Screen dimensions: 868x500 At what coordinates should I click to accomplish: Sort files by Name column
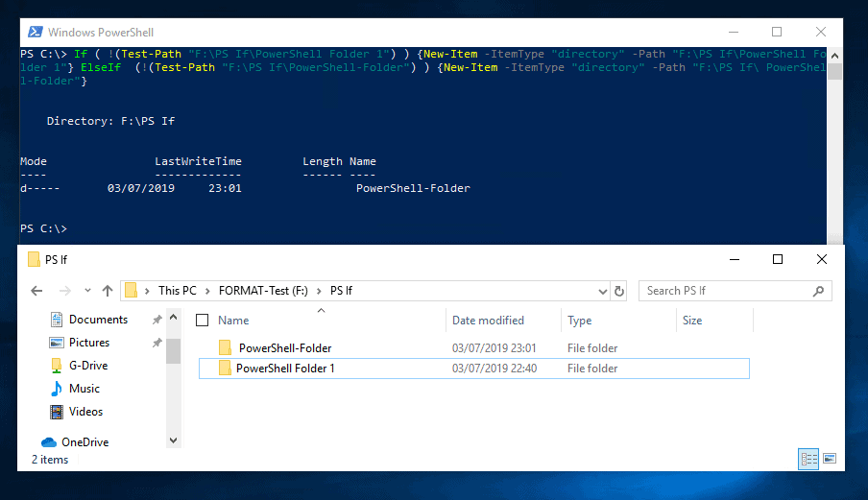(233, 321)
